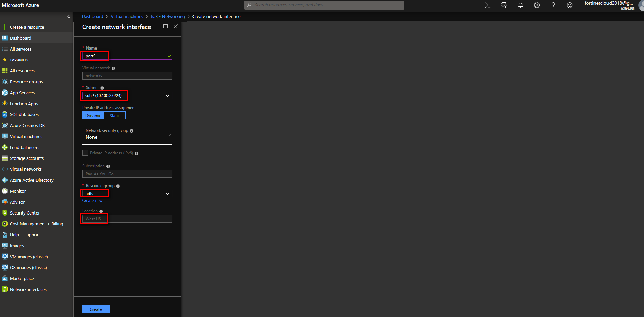Open the Cloud Shell in the top bar

(x=487, y=5)
